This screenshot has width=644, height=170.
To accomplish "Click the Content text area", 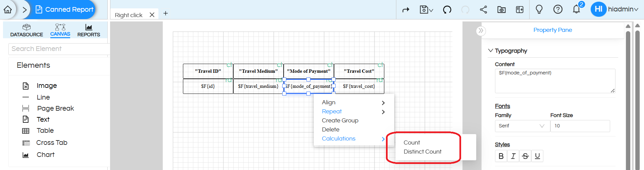I will (x=555, y=81).
